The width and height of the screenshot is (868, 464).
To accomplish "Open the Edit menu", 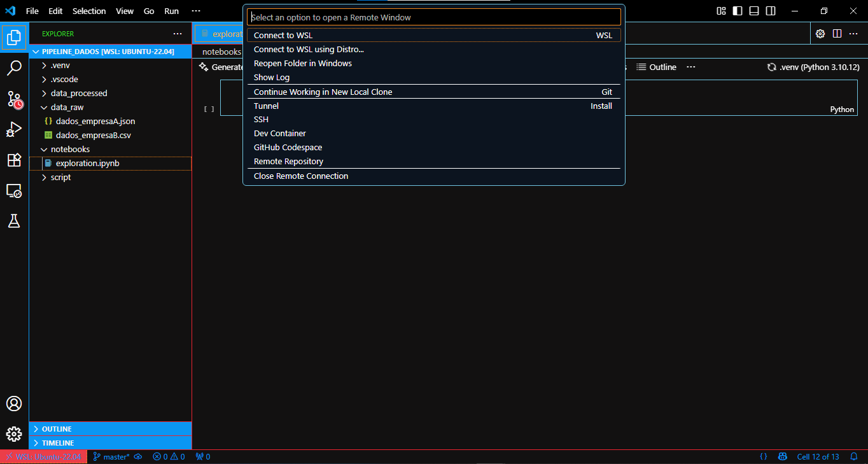I will click(x=55, y=11).
